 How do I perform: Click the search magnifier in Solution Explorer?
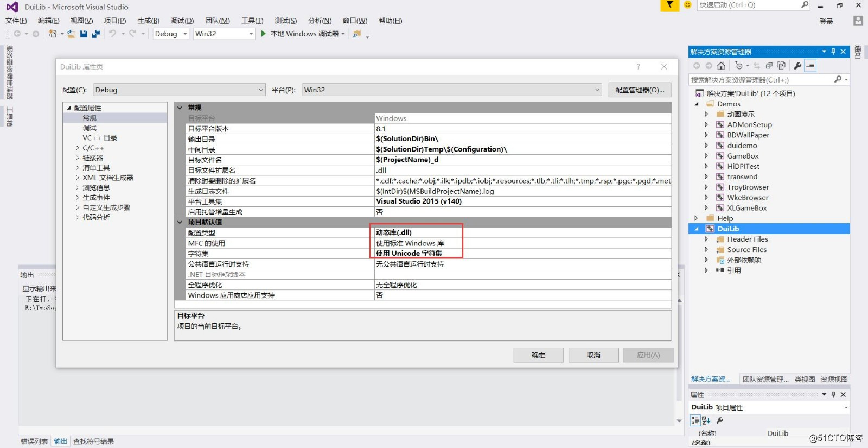838,80
